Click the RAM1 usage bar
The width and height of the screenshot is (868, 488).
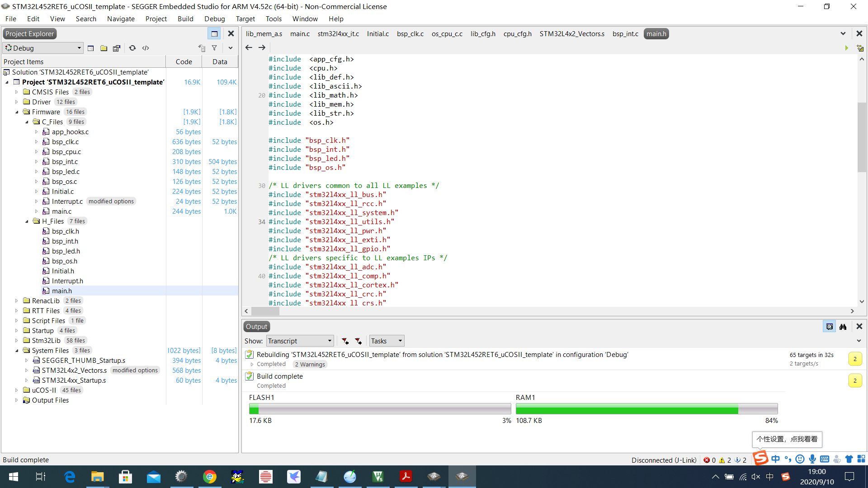pyautogui.click(x=646, y=409)
